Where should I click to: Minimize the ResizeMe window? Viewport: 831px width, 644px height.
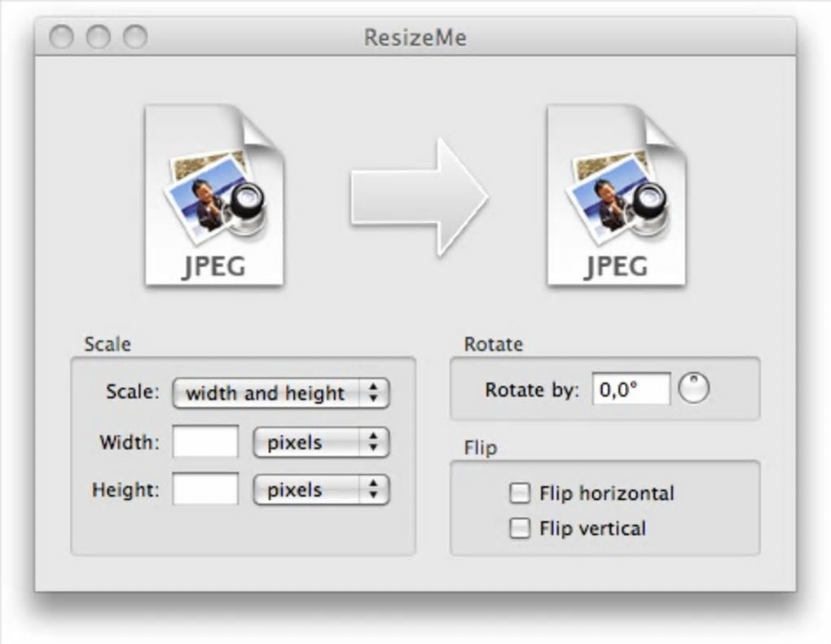98,37
